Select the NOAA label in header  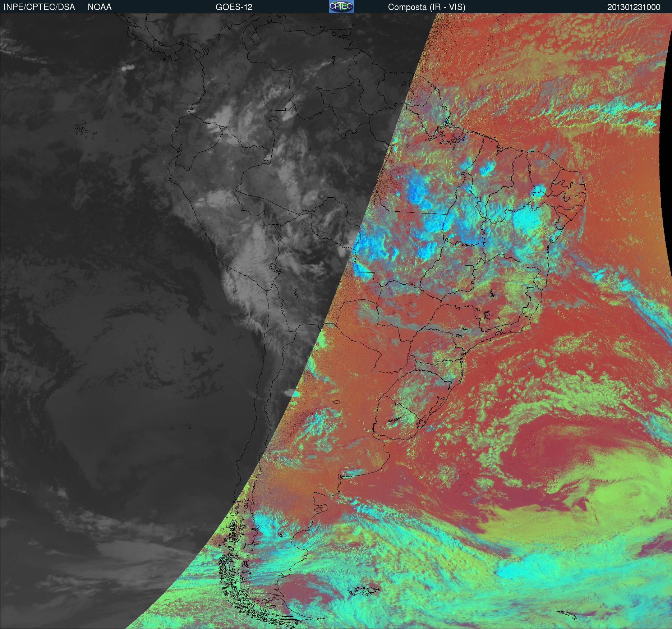click(100, 7)
